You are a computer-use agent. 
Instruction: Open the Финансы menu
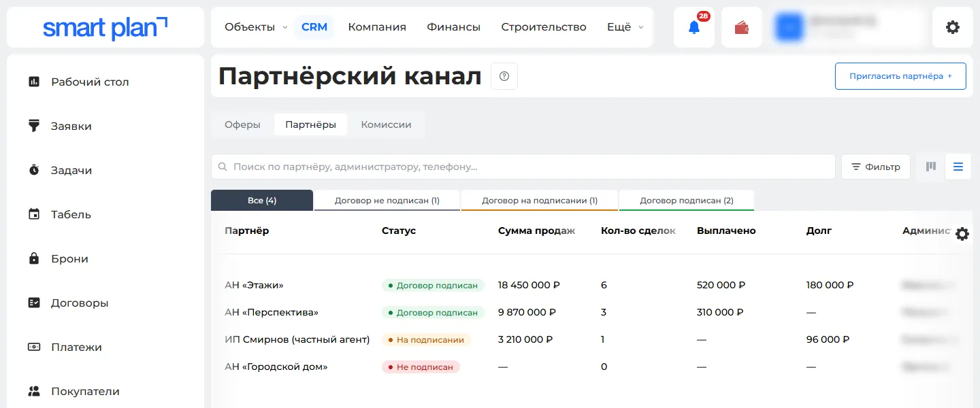tap(454, 27)
